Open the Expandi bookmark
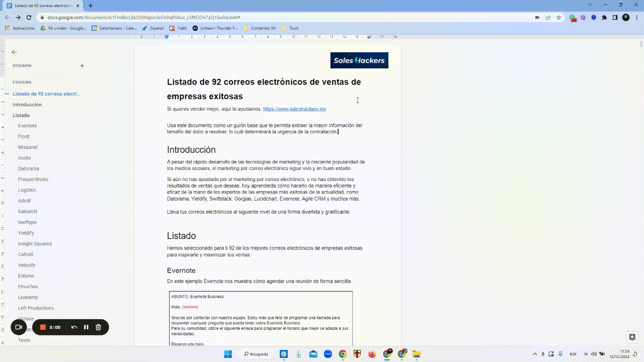The height and width of the screenshot is (362, 644). click(x=153, y=28)
